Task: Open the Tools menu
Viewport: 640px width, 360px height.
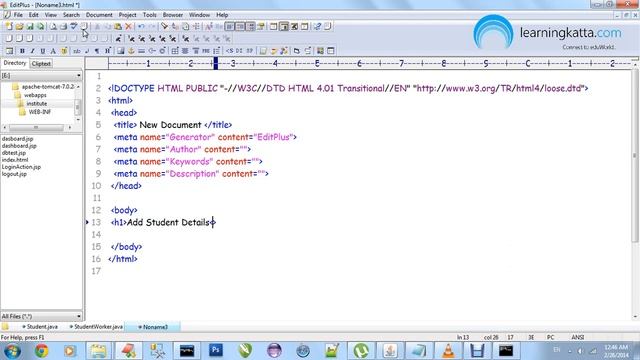Action: 149,15
